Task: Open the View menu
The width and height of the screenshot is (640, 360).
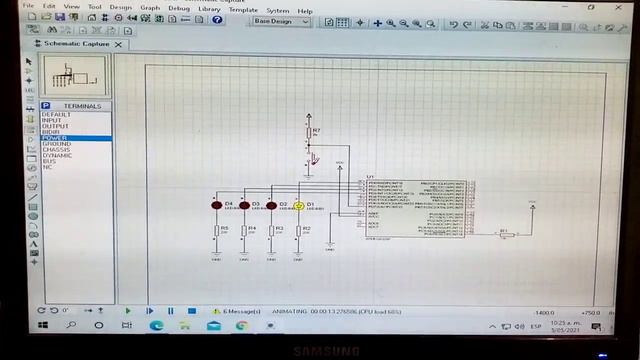Action: 71,7
